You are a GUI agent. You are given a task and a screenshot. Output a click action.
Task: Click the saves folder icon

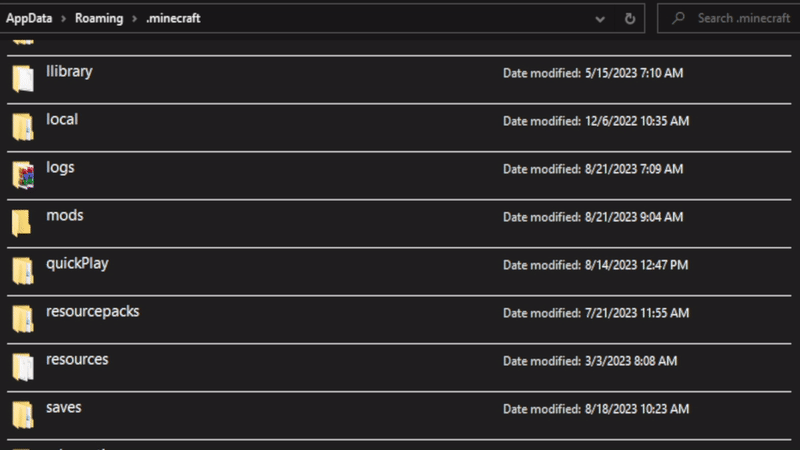pos(22,415)
